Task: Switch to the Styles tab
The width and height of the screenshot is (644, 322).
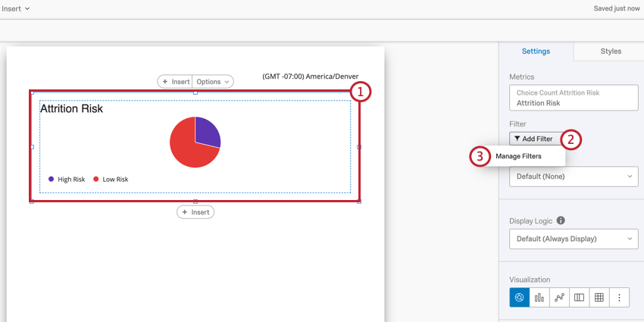Action: (611, 52)
